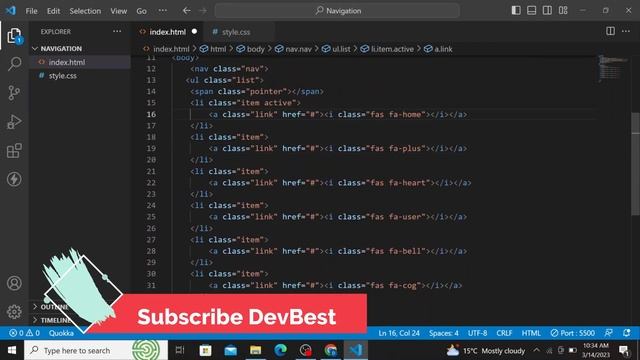
Task: Click the unsaved dot on index.html tab
Action: 194,31
